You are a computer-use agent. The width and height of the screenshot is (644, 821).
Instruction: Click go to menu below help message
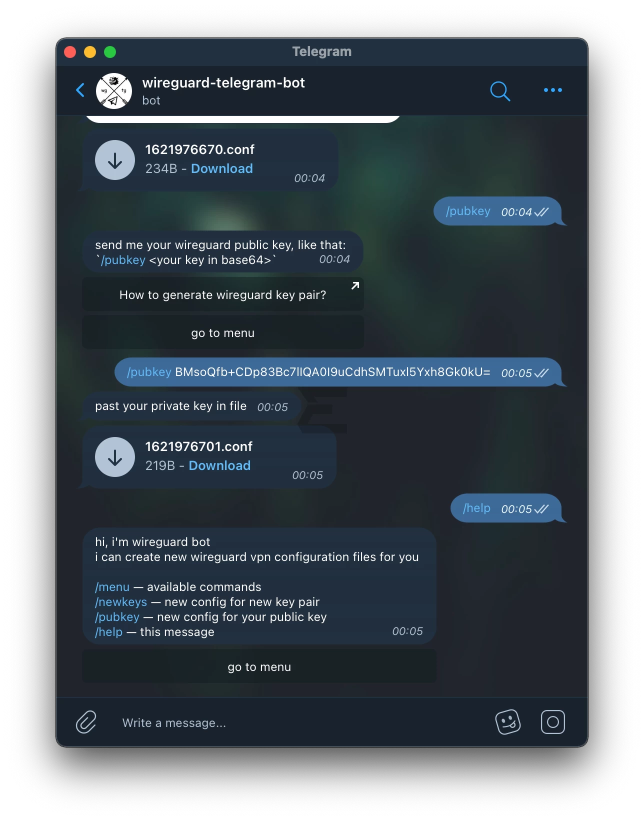[259, 666]
